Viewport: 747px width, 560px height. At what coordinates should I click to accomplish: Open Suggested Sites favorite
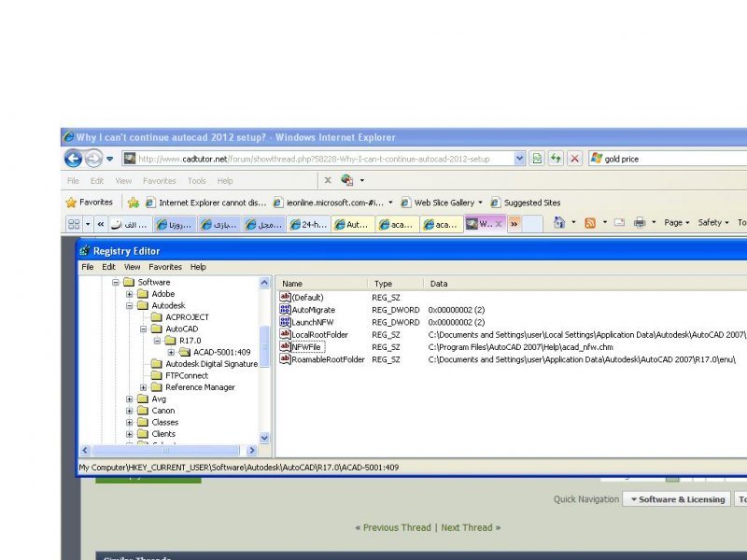pyautogui.click(x=526, y=203)
